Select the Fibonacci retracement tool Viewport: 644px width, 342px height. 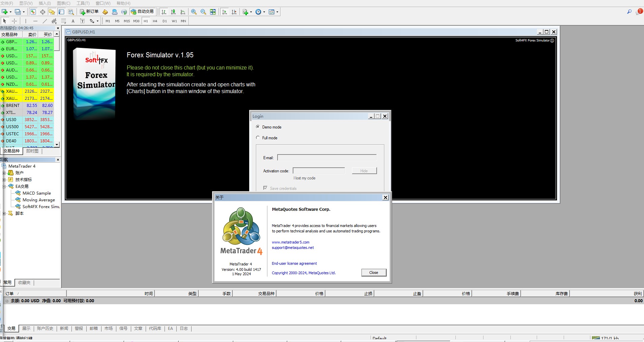click(63, 21)
